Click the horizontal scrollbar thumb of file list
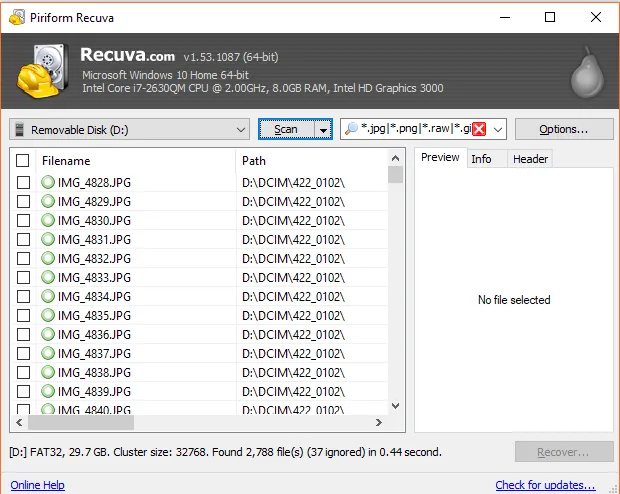The height and width of the screenshot is (494, 620). click(81, 422)
